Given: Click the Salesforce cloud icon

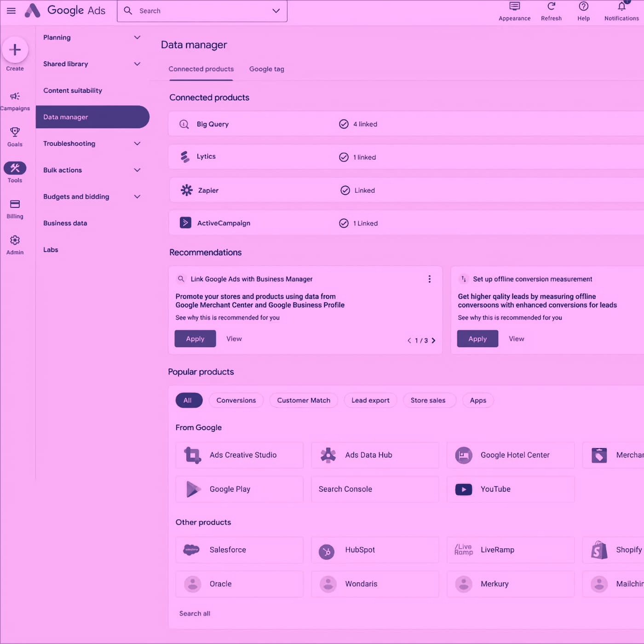Looking at the screenshot, I should tap(191, 549).
